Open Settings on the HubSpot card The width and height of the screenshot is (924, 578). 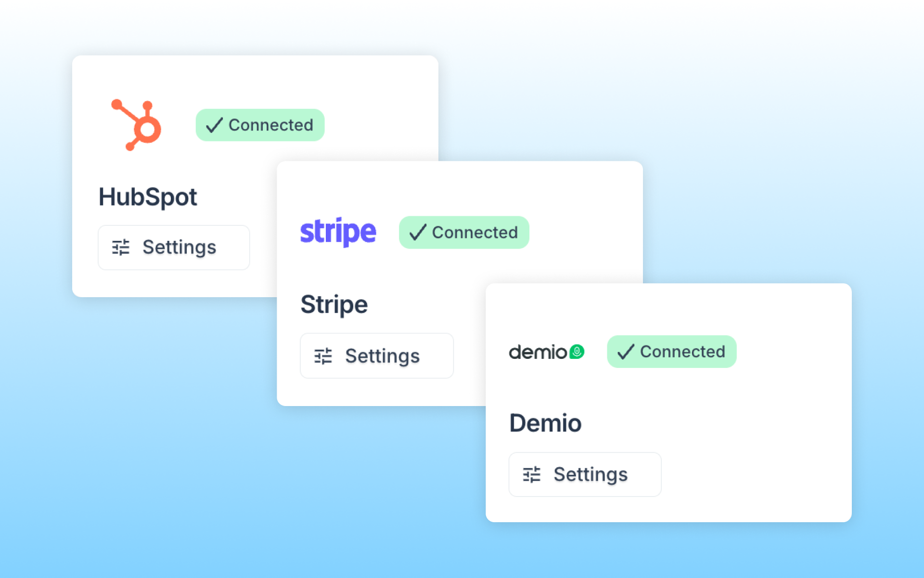(x=174, y=248)
